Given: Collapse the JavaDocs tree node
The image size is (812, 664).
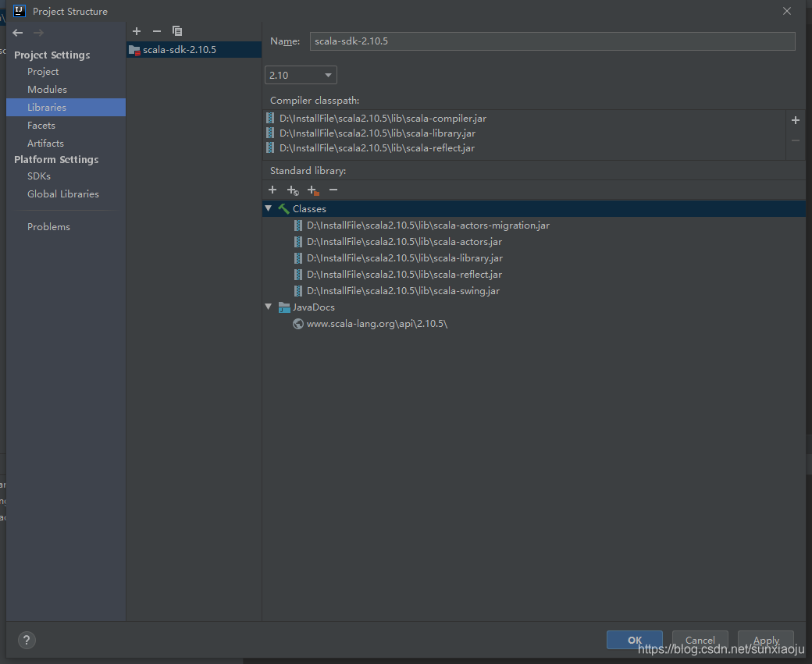Looking at the screenshot, I should pos(269,307).
